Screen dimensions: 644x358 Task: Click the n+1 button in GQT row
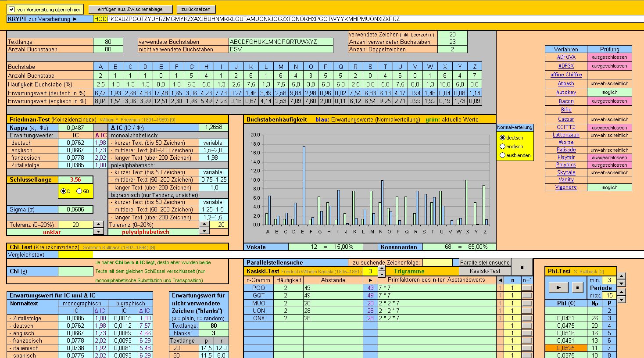[x=527, y=295]
